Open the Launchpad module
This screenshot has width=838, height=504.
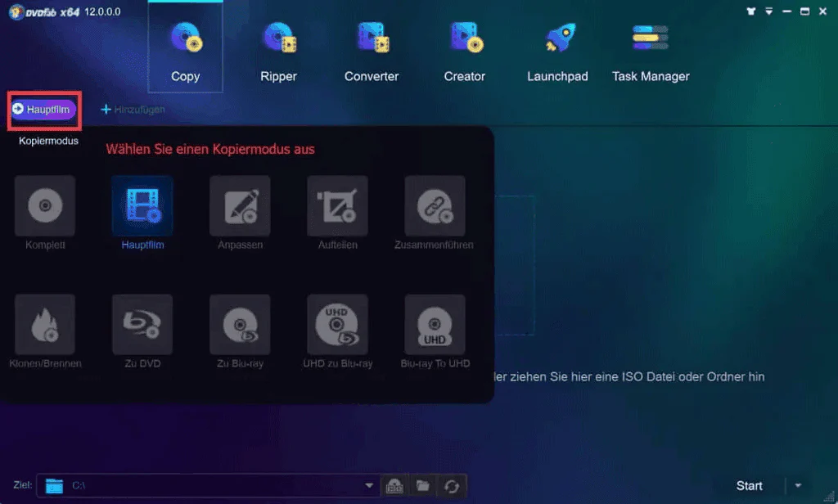tap(557, 51)
